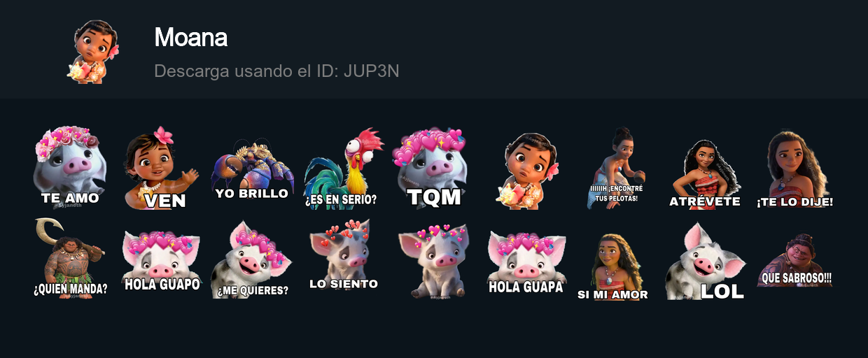Pick the ¿ES EN SERIO? rooster sticker
Viewport: 868px width, 358px height.
pyautogui.click(x=343, y=168)
